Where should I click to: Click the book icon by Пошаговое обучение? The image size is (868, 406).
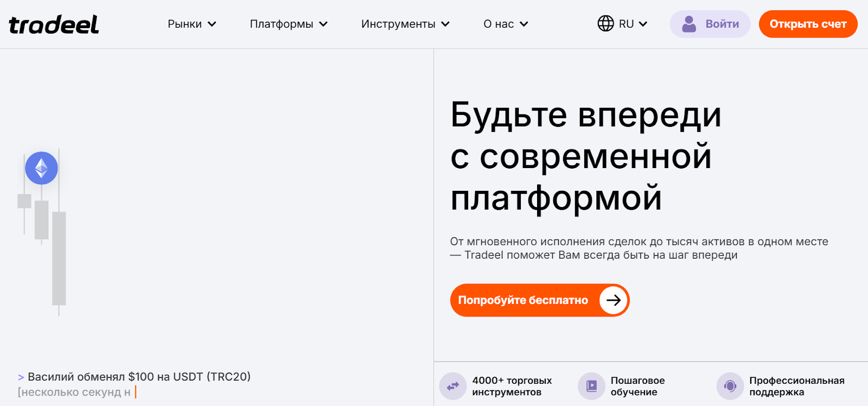click(x=591, y=386)
